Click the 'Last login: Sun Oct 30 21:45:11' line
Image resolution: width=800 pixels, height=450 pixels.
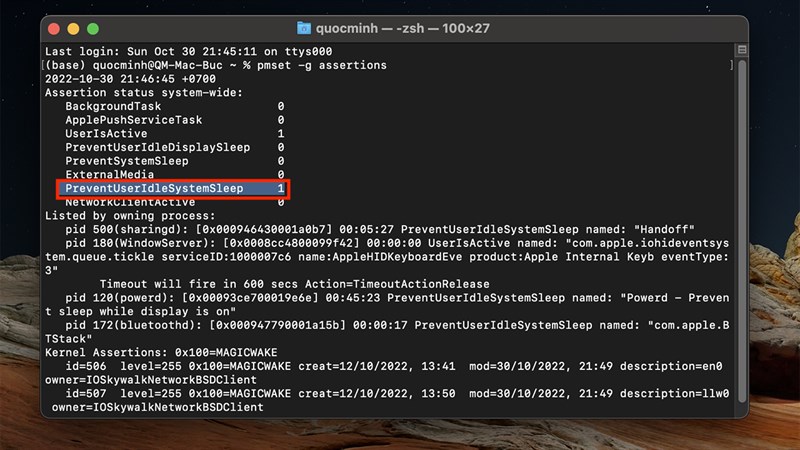188,52
